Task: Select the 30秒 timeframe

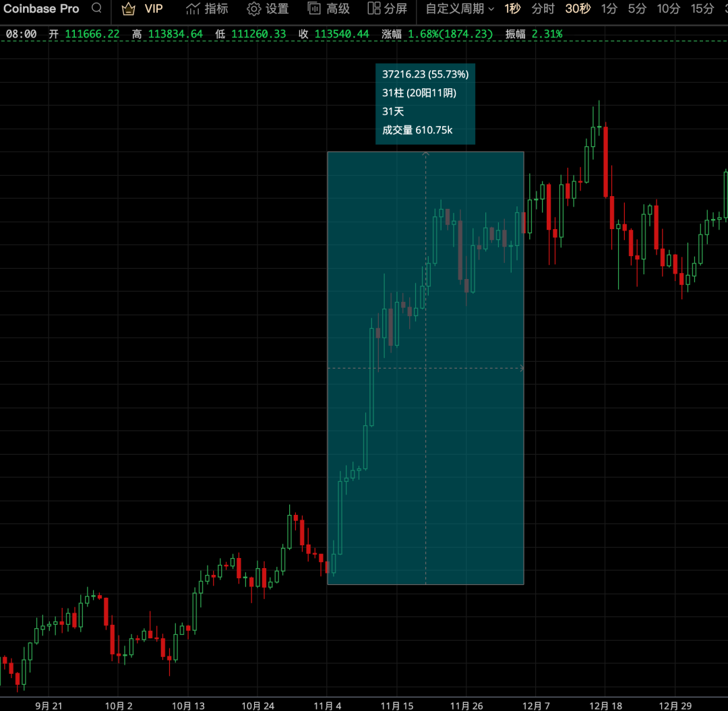Action: [x=578, y=9]
